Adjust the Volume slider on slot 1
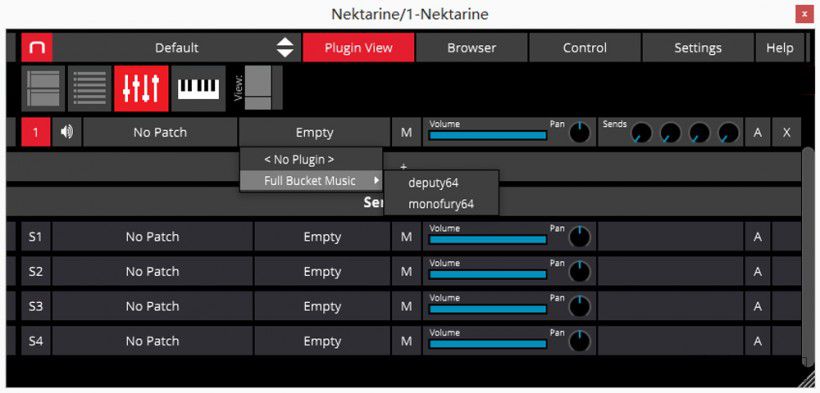Screen dimensions: 820x393 (x=487, y=136)
